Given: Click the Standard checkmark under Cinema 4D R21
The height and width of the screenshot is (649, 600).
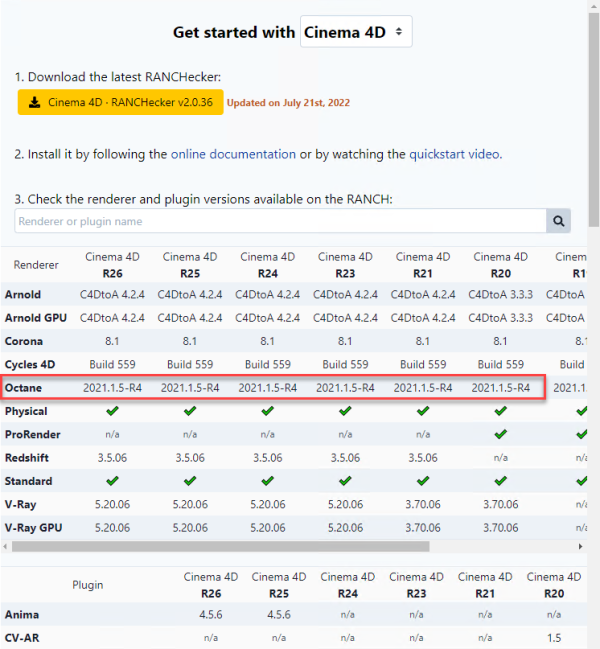Looking at the screenshot, I should pos(423,481).
